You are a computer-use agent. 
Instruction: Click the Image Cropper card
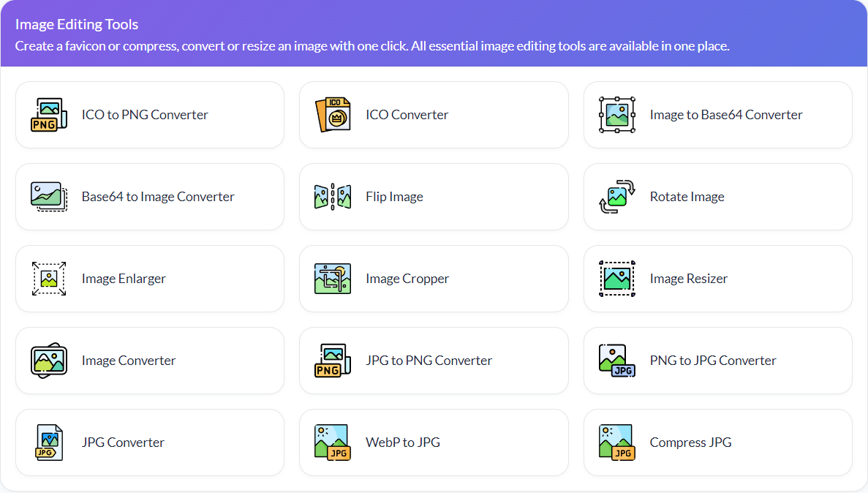click(434, 278)
